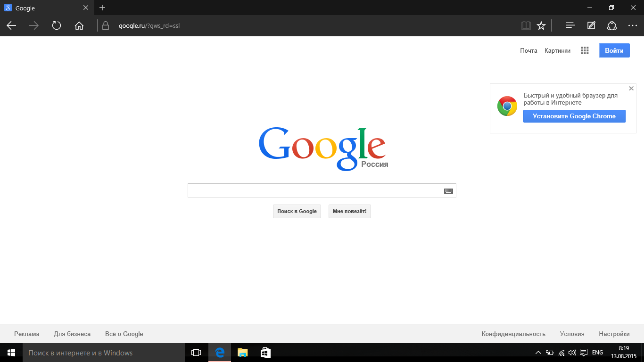Viewport: 644px width, 362px height.
Task: Open the More actions ellipsis menu
Action: tap(633, 26)
